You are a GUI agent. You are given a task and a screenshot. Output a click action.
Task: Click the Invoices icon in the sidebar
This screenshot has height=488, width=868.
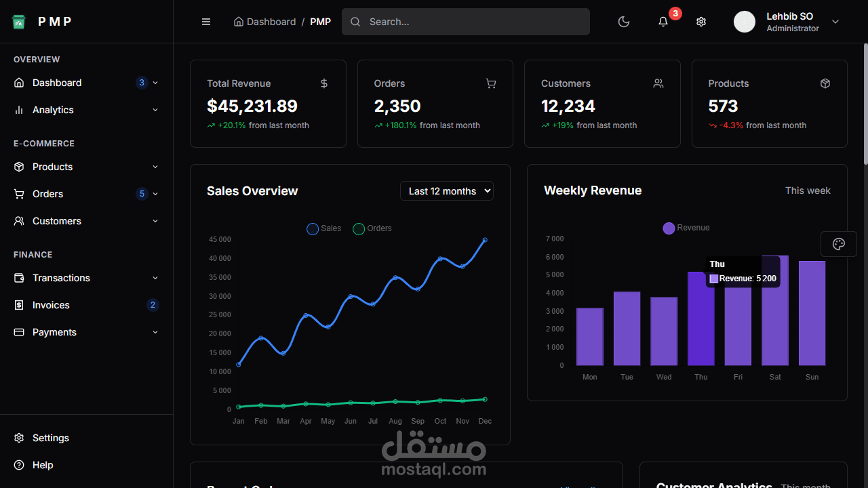[19, 305]
